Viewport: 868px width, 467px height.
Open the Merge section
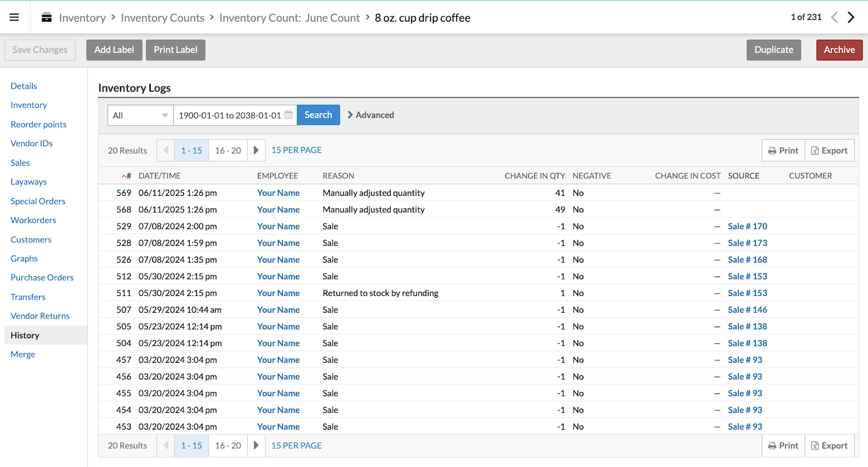click(23, 354)
